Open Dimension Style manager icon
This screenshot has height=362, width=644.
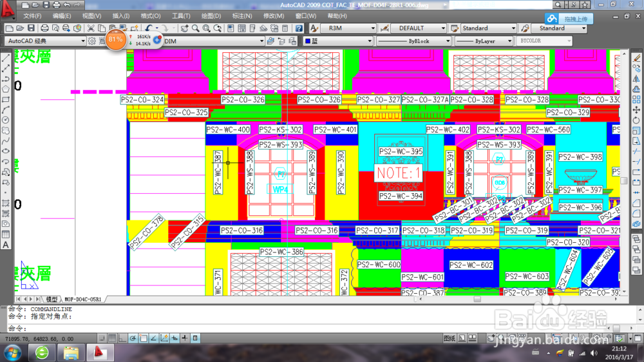coord(385,28)
